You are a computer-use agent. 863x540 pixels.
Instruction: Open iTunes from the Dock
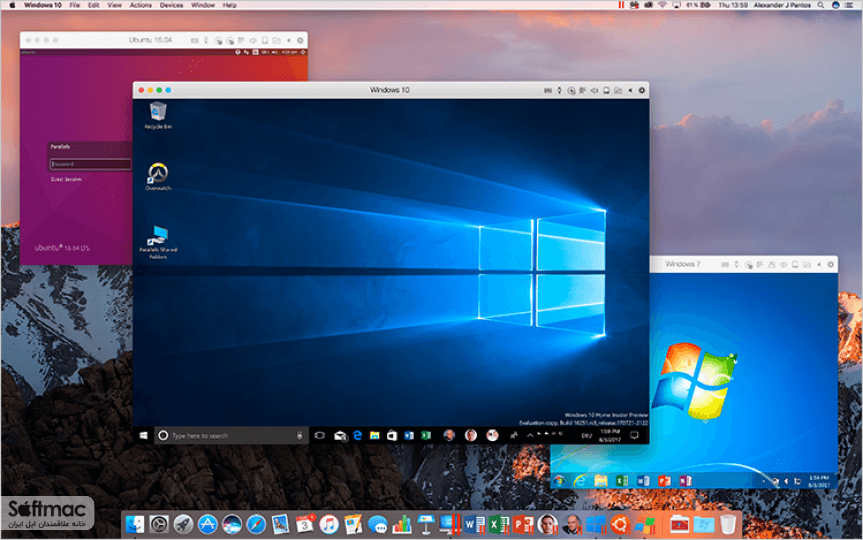pos(329,524)
